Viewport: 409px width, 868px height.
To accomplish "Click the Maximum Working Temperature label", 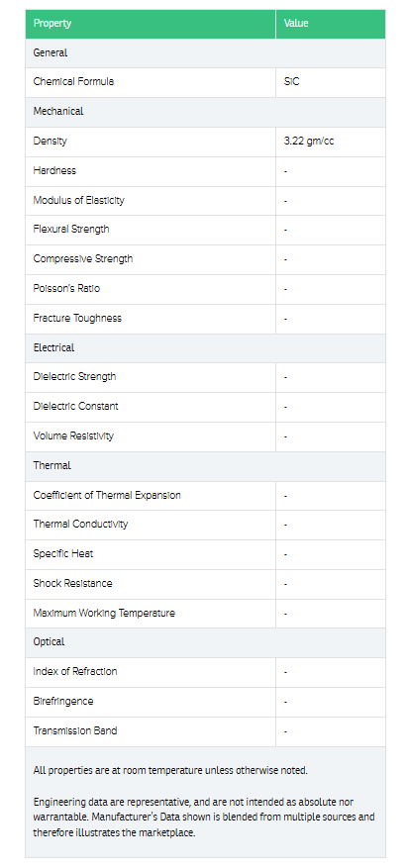I will [104, 614].
